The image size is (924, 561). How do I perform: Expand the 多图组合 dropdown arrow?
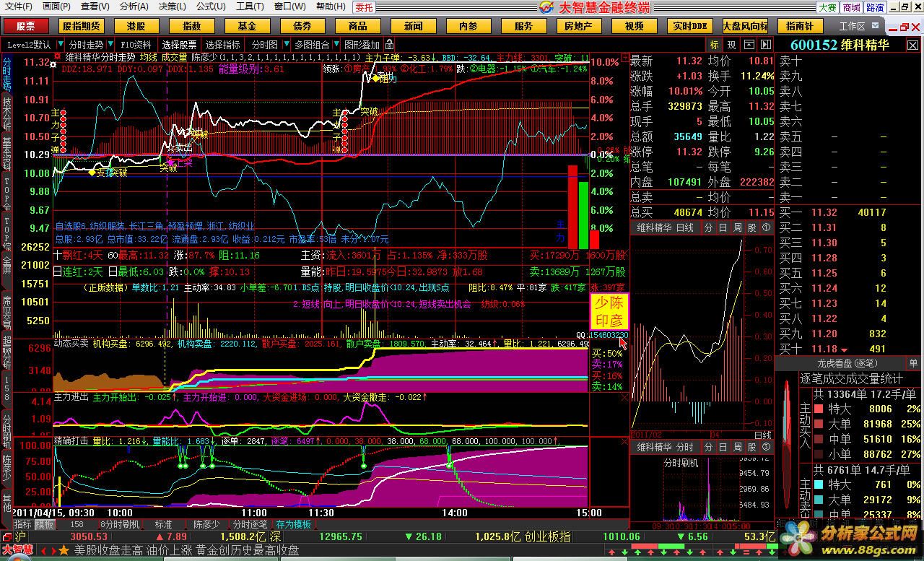[335, 45]
